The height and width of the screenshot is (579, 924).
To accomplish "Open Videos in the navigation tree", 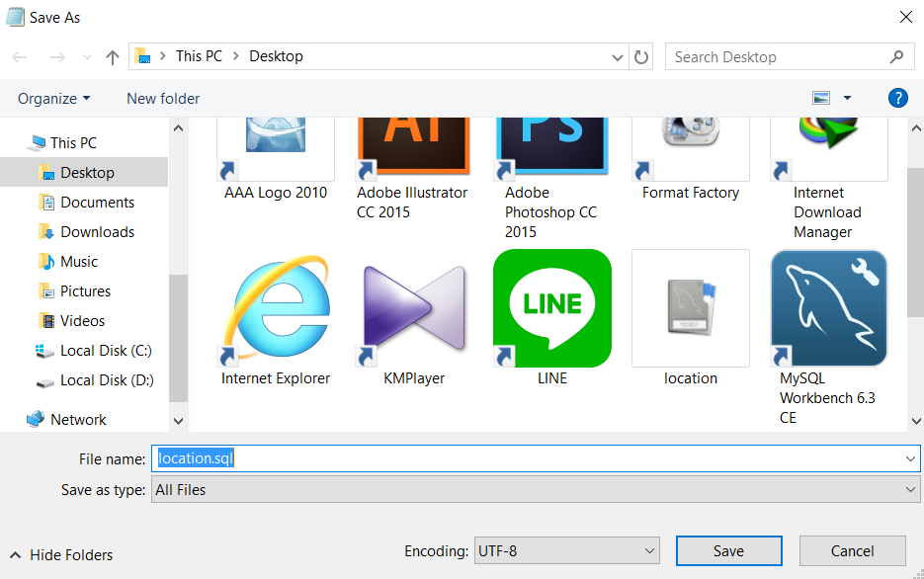I will coord(82,320).
